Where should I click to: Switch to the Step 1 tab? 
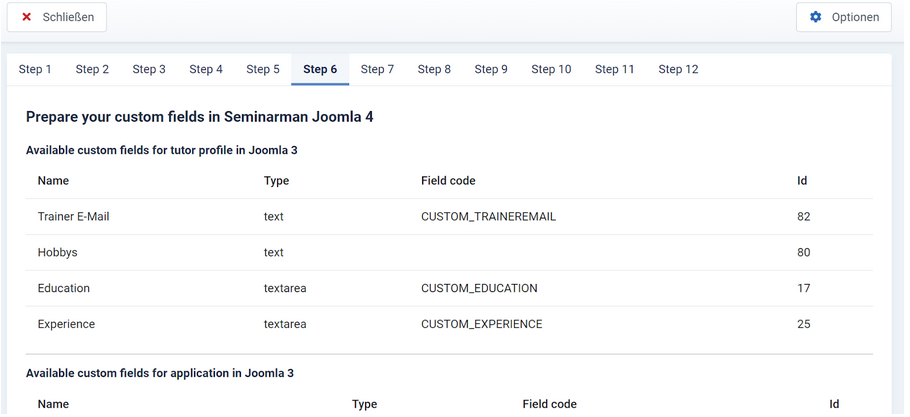35,69
